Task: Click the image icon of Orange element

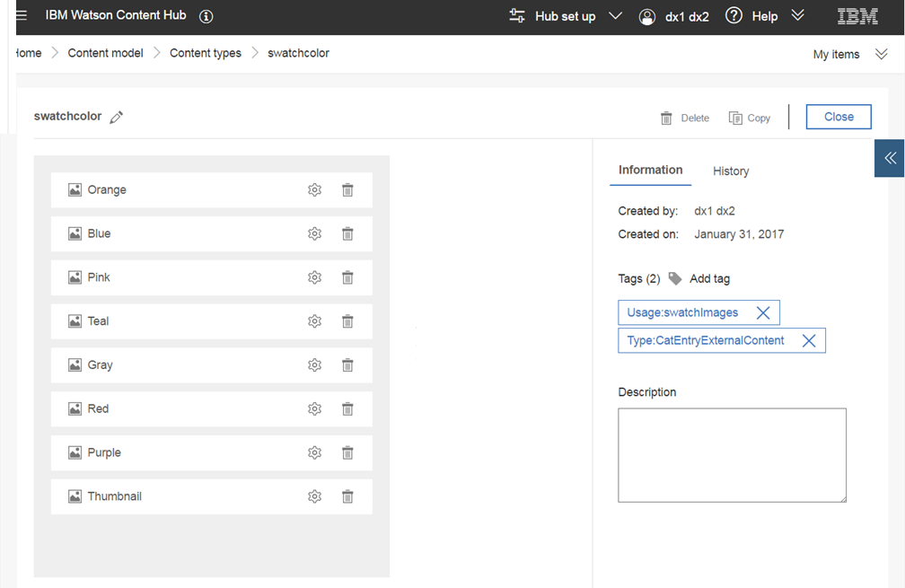Action: (x=75, y=189)
